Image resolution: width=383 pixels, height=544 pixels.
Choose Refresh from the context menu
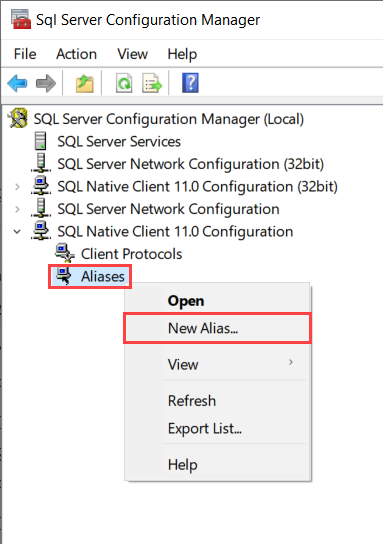pyautogui.click(x=218, y=401)
